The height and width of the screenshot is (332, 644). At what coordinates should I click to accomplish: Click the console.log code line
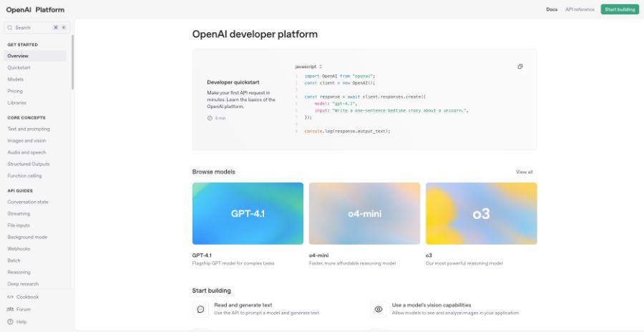(x=347, y=132)
